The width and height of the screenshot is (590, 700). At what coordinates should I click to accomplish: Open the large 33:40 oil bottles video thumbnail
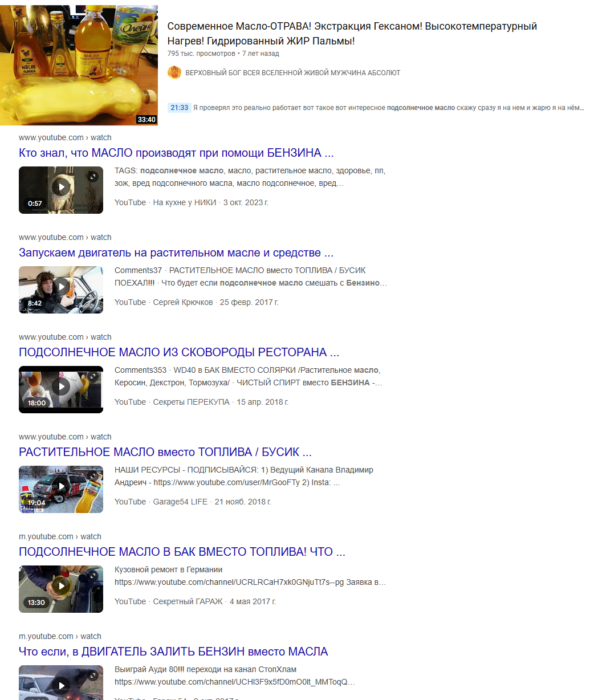[x=79, y=65]
